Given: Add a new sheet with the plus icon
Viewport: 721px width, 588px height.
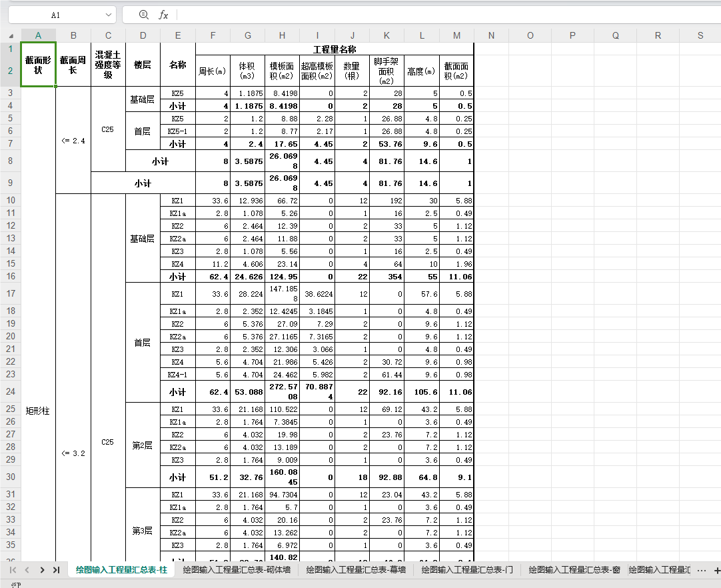Looking at the screenshot, I should click(x=716, y=571).
